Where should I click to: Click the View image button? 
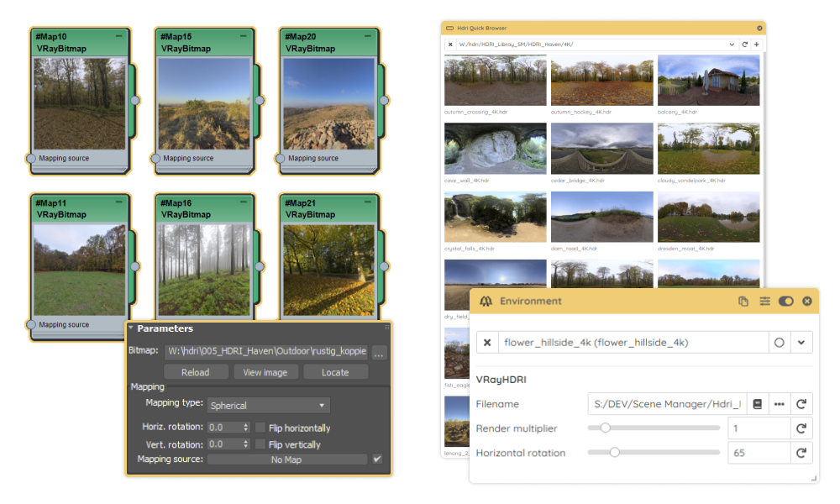pyautogui.click(x=265, y=372)
